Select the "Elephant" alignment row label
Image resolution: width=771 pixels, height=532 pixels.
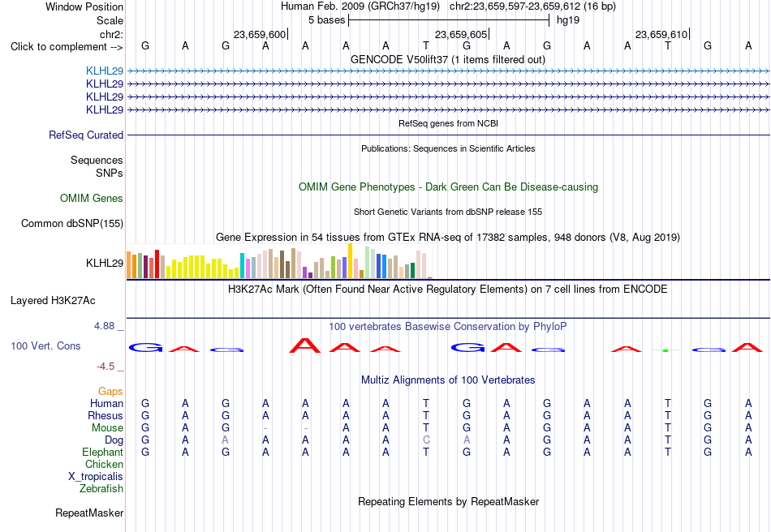point(102,453)
